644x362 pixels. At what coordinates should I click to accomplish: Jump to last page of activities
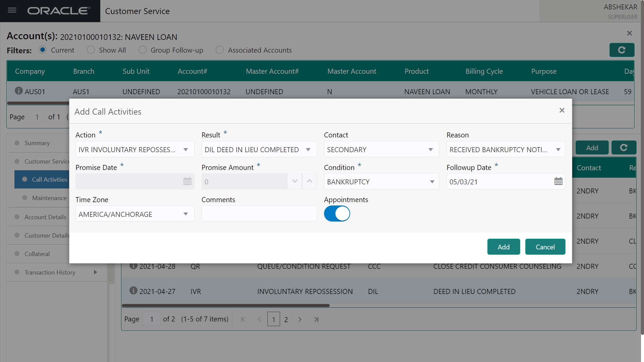(316, 319)
